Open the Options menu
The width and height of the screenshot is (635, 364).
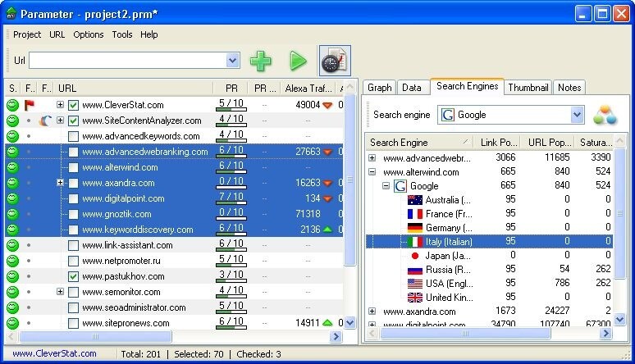(88, 34)
